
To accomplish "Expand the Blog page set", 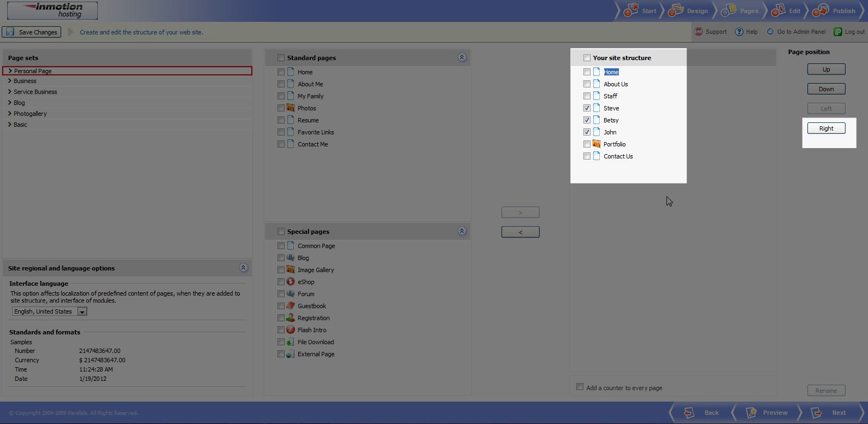I will pos(10,103).
